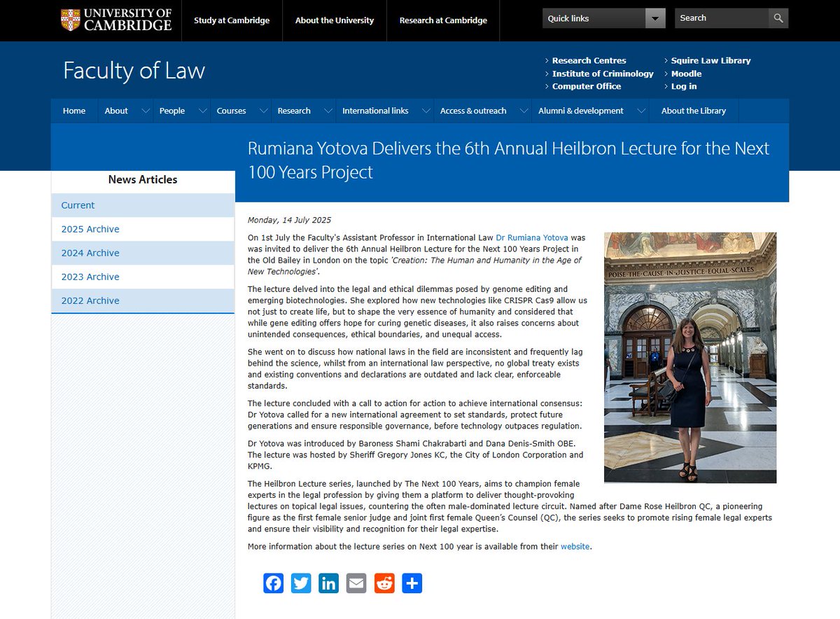The width and height of the screenshot is (840, 619).
Task: Click the search magnifier icon
Action: point(778,18)
